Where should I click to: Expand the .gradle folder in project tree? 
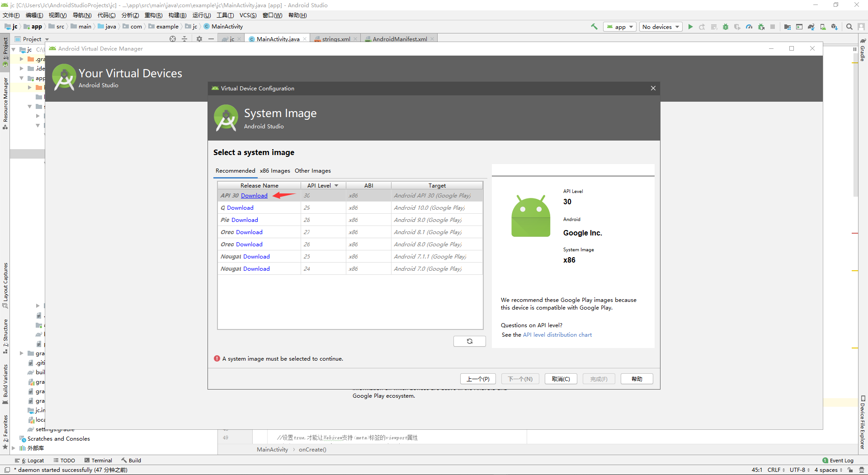21,59
